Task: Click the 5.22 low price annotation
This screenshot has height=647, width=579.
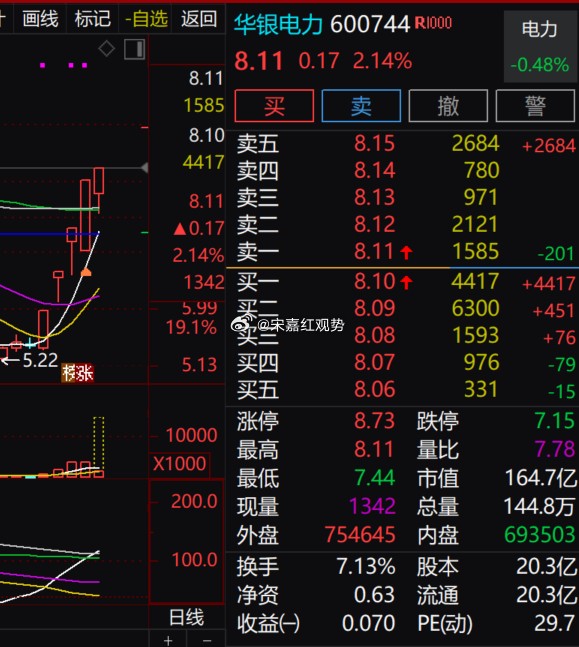Action: pyautogui.click(x=40, y=361)
